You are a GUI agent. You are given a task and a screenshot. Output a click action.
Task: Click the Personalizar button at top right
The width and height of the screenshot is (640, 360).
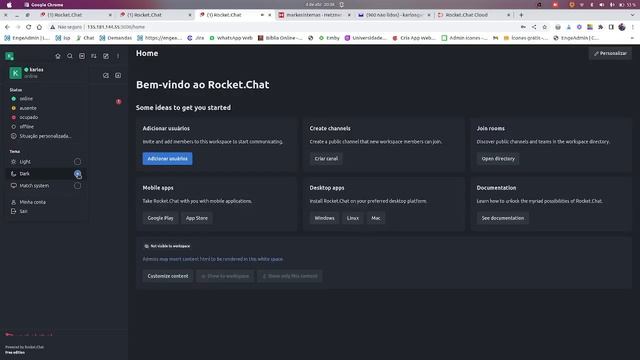click(x=610, y=53)
